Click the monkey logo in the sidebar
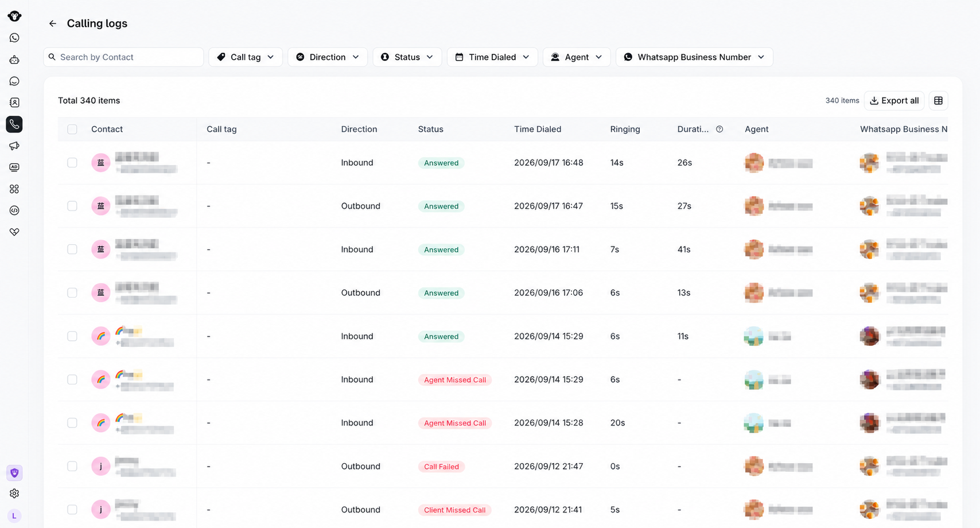Image resolution: width=980 pixels, height=528 pixels. tap(14, 16)
